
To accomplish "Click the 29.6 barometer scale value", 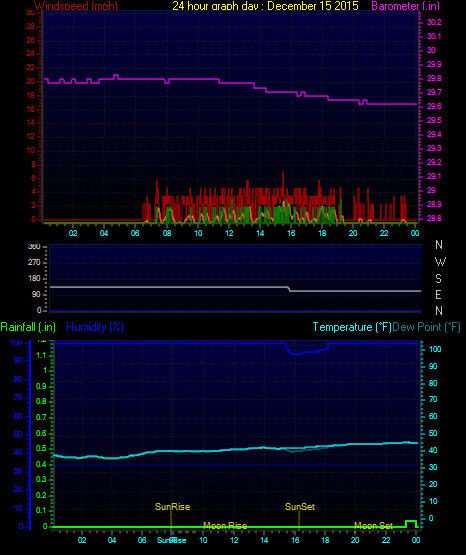I will (434, 107).
